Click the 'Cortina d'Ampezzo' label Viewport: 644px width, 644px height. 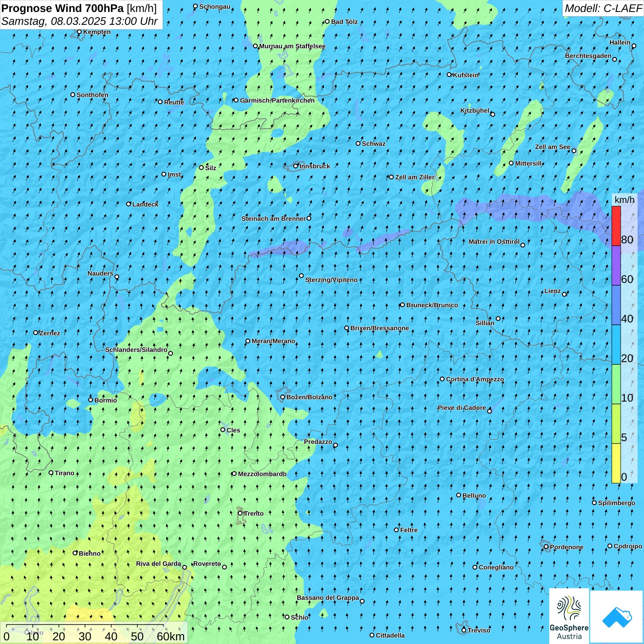(475, 379)
